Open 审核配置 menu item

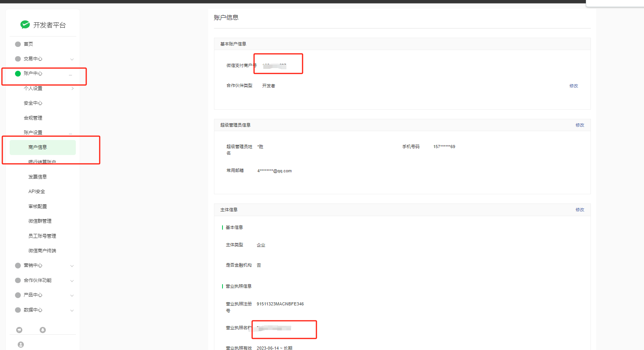click(x=38, y=207)
